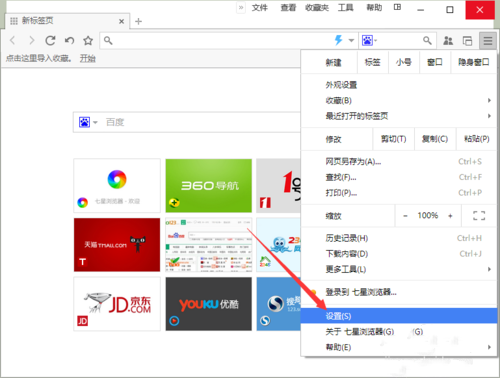Expand 最近打开的标签页 submenu

pos(399,116)
